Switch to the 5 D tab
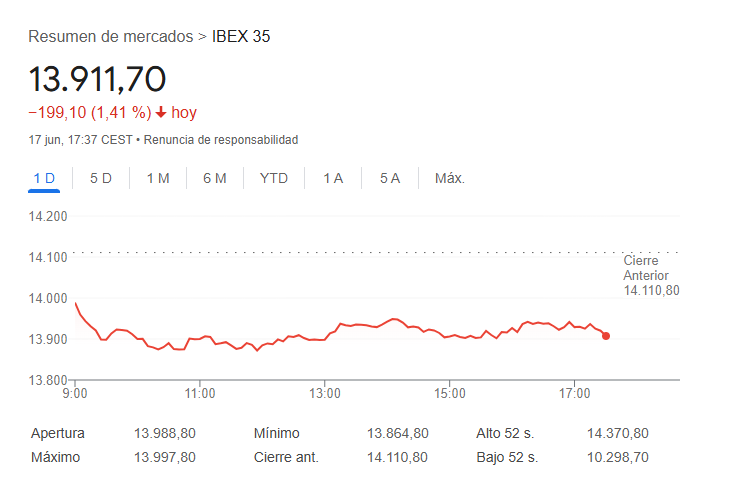Viewport: 731px width, 482px height. point(101,178)
